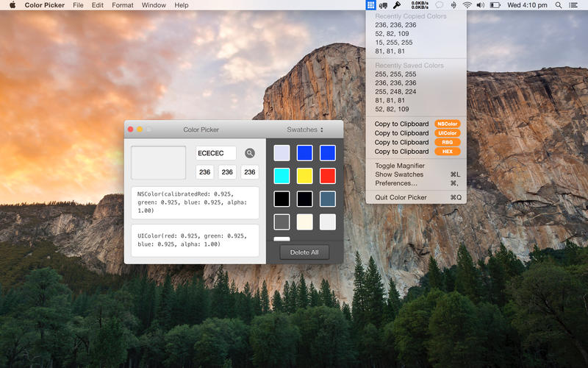The image size is (588, 368).
Task: Select Show Swatches menu entry
Action: [399, 174]
